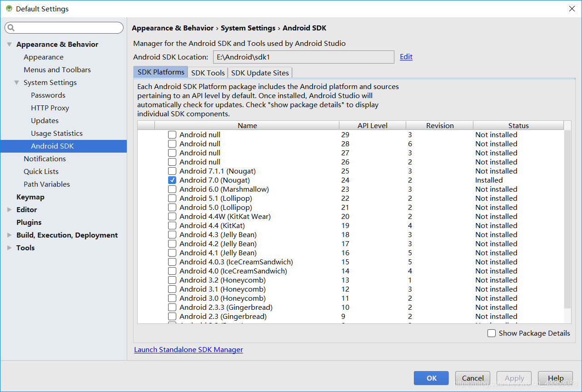Open Keymap settings
The height and width of the screenshot is (392, 582).
[x=30, y=197]
